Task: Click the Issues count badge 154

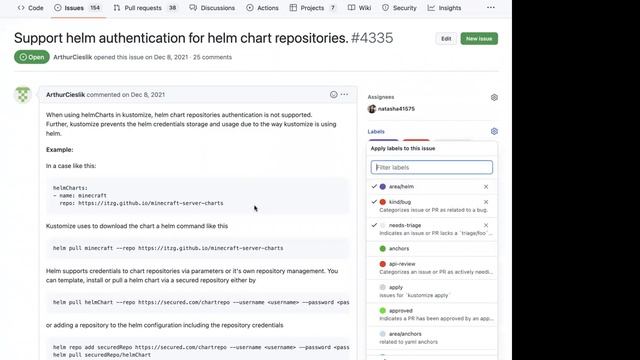Action: click(x=95, y=8)
